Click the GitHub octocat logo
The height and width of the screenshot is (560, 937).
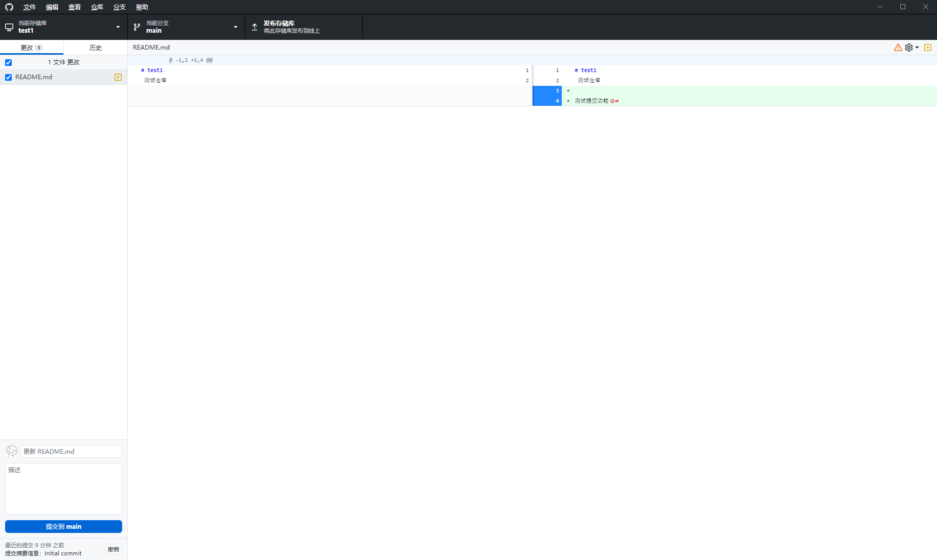pyautogui.click(x=9, y=7)
